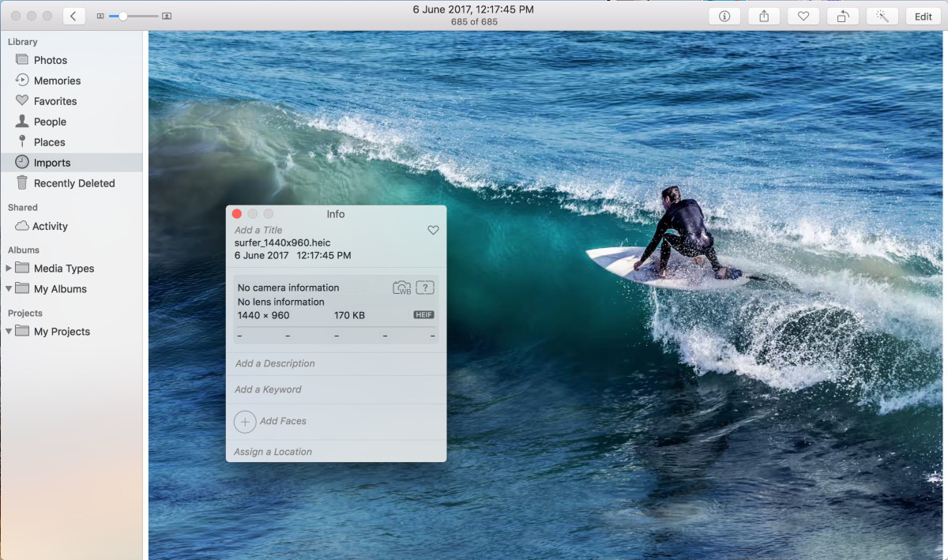Click the Add a Description field
The height and width of the screenshot is (560, 948).
(275, 363)
